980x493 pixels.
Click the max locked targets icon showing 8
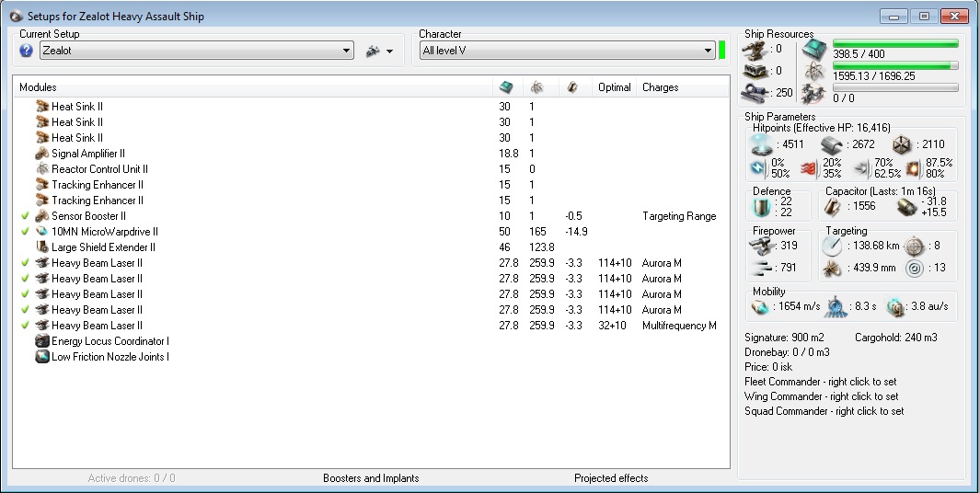pos(914,246)
